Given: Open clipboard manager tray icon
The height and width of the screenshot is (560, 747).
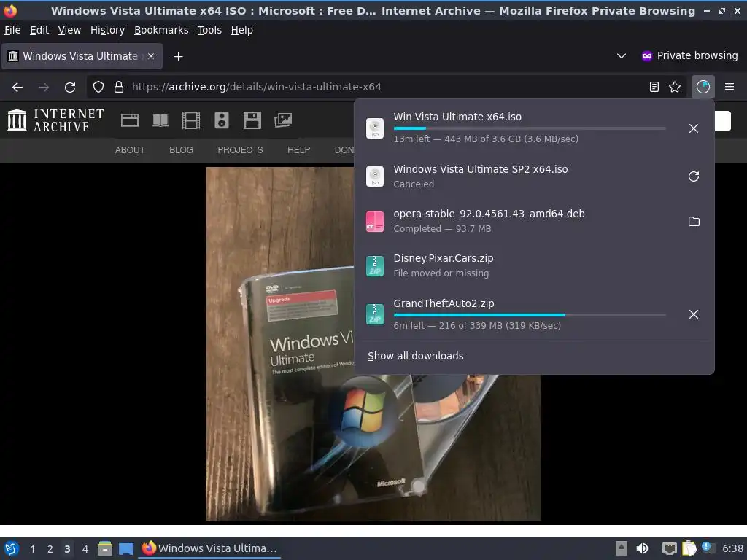Looking at the screenshot, I should point(689,548).
